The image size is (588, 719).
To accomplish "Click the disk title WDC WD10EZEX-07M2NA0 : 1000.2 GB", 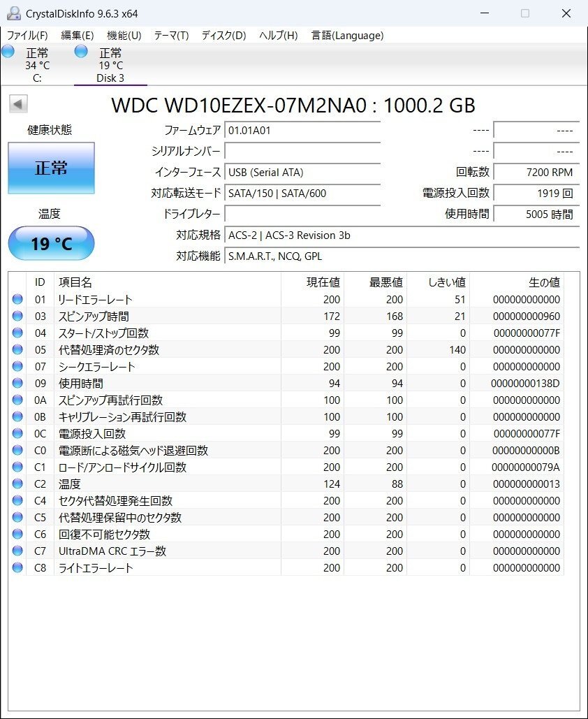I will 293,106.
